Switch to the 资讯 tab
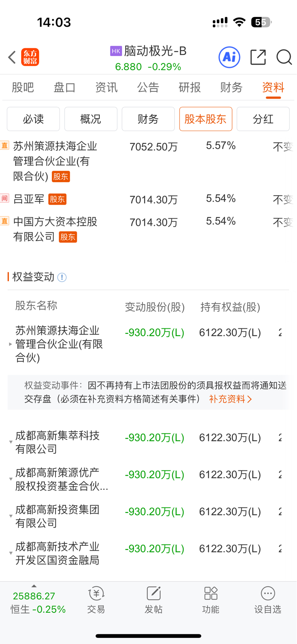Image resolution: width=297 pixels, height=644 pixels. [x=106, y=87]
